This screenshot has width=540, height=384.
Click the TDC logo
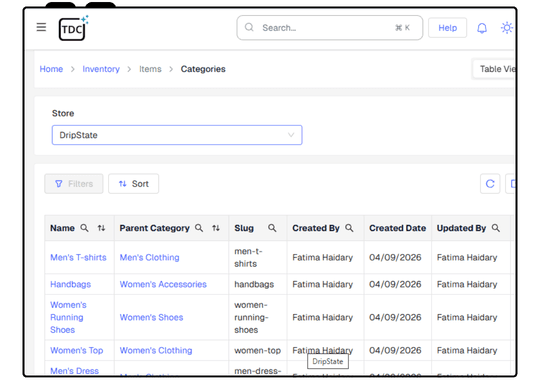(x=73, y=28)
